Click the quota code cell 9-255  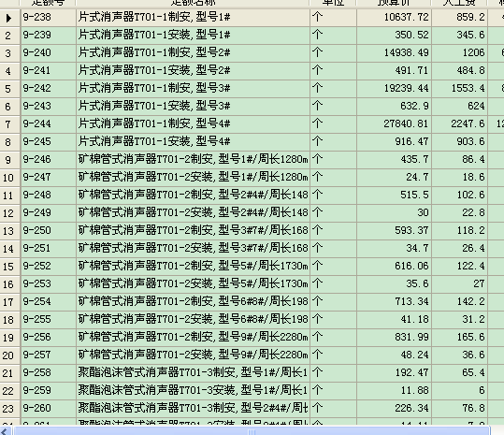(x=49, y=320)
